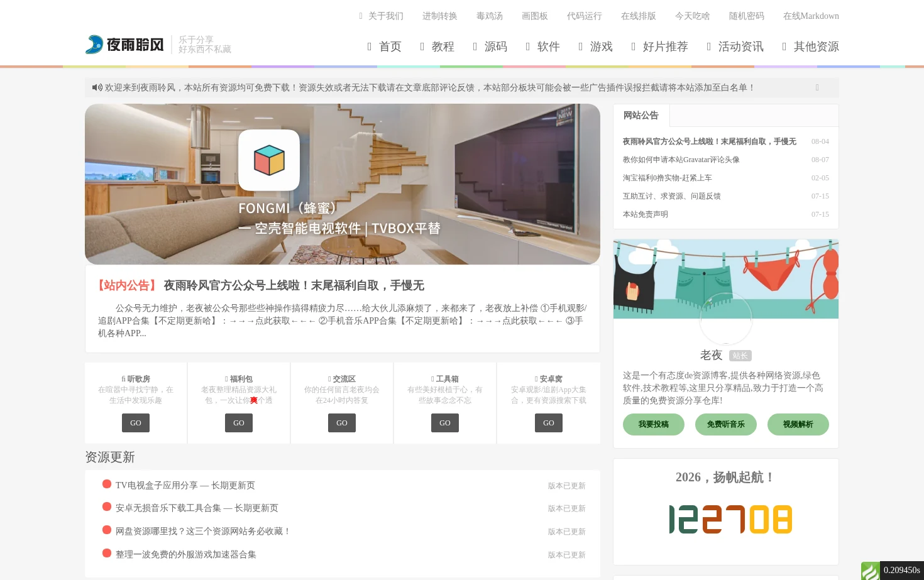Open announcement 淘宝福利0撸实物-赶紧上车

coord(668,178)
